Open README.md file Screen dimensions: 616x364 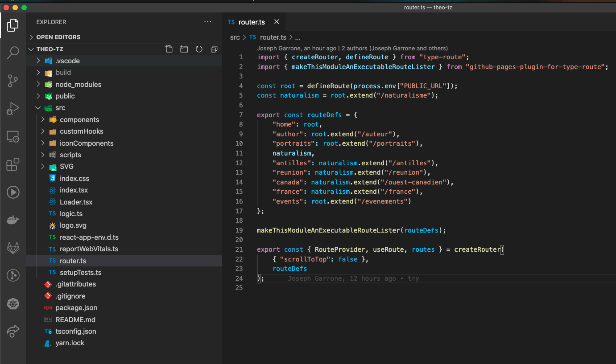coord(124,319)
